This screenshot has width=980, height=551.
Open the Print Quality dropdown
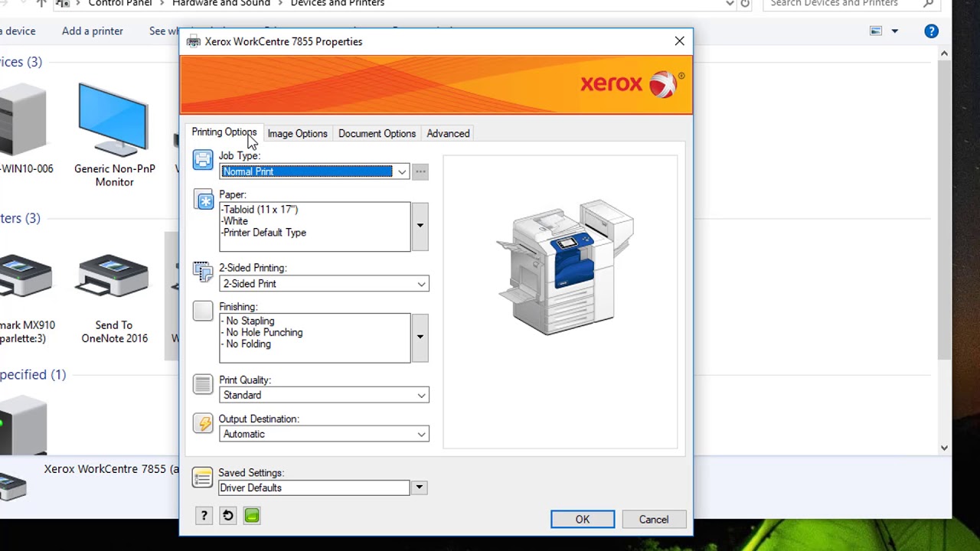point(421,396)
